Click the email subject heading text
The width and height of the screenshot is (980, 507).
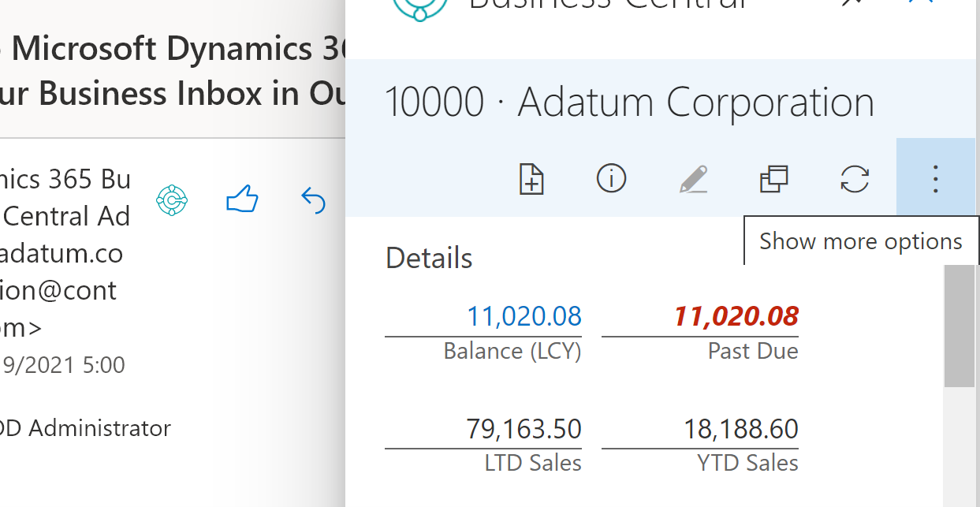(173, 71)
